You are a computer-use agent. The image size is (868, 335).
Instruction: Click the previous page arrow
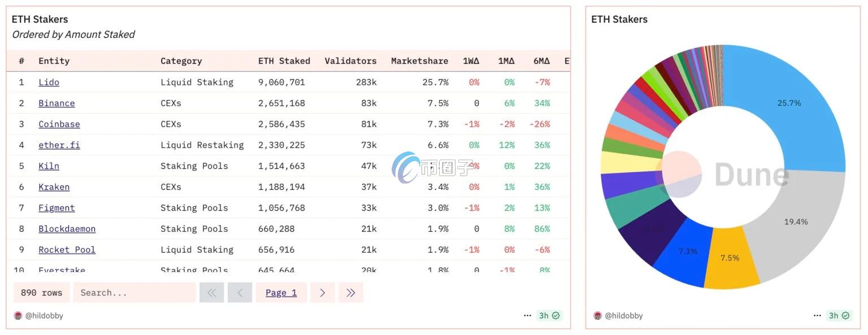pos(240,293)
